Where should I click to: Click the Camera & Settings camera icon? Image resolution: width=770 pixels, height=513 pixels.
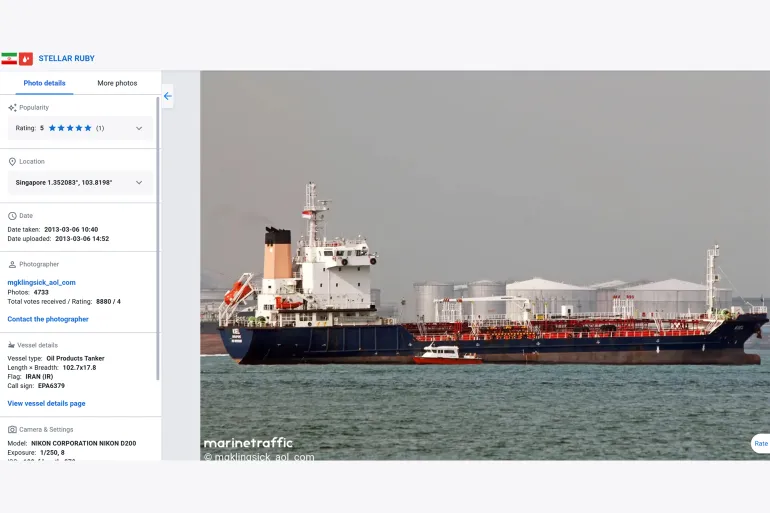point(12,430)
